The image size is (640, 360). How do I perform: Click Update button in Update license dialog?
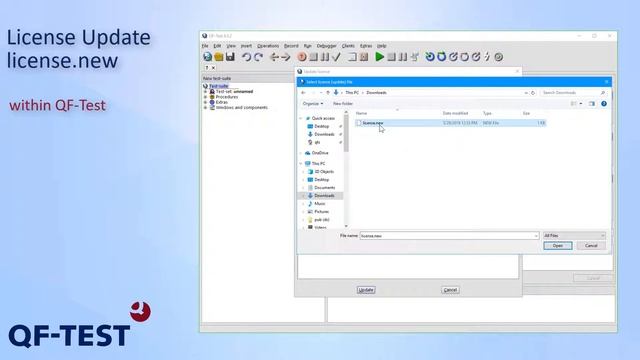366,290
